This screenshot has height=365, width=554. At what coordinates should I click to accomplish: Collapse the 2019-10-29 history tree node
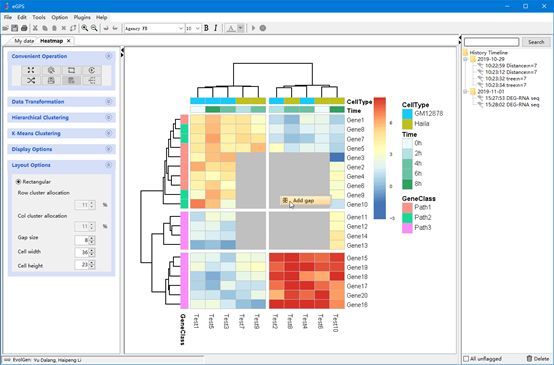466,59
